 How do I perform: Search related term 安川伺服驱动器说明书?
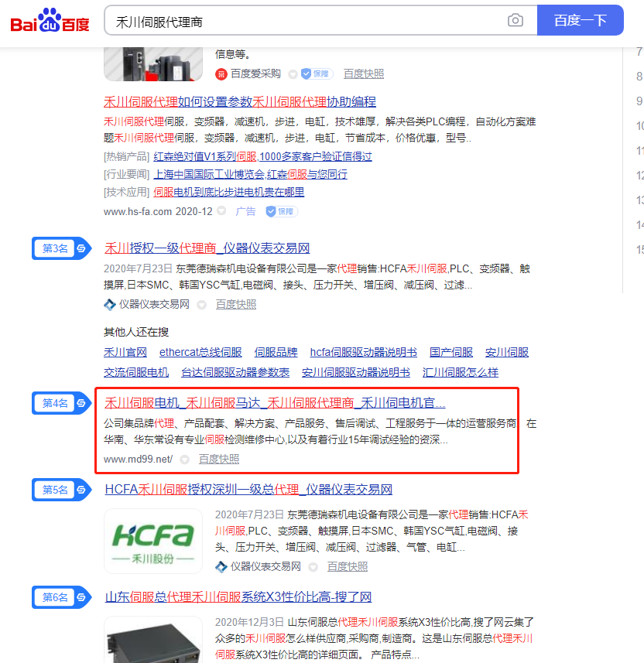[x=356, y=373]
